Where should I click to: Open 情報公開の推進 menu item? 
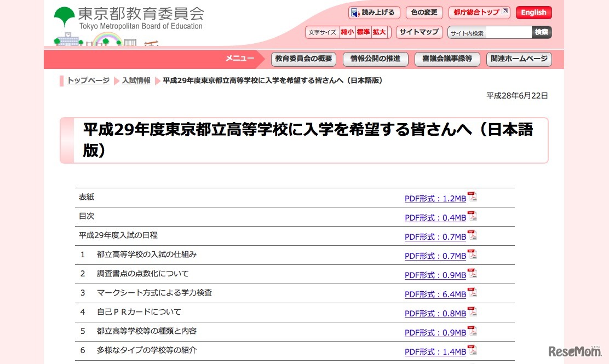[375, 59]
